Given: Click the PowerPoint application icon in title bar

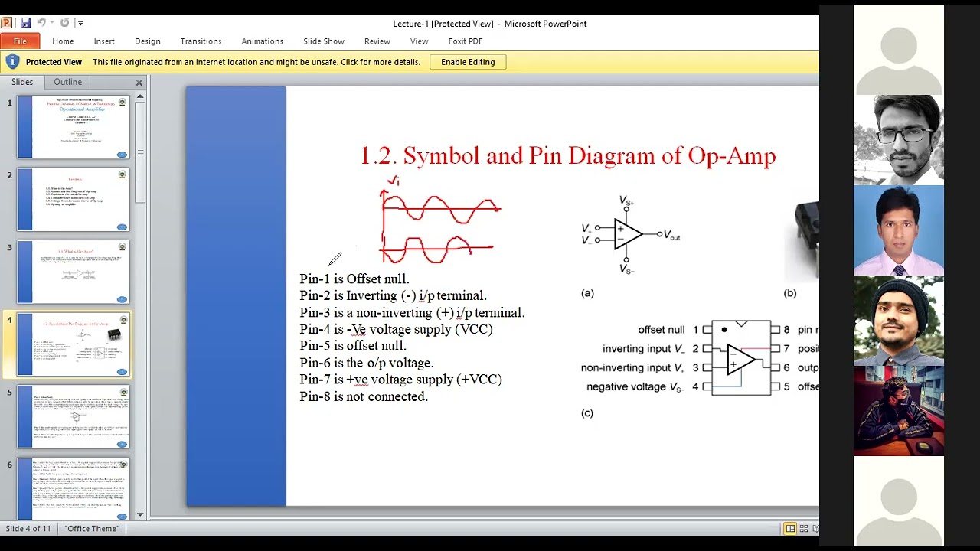Looking at the screenshot, I should point(8,23).
